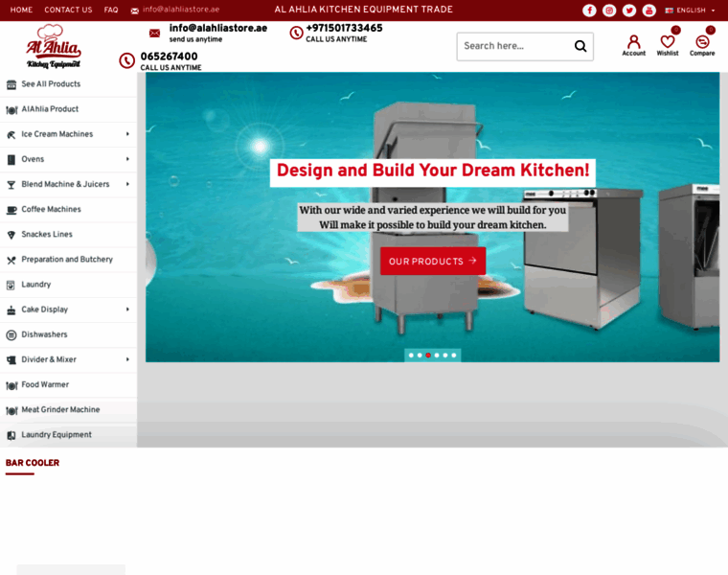Viewport: 728px width, 575px height.
Task: Open the Compare icon
Action: (702, 45)
